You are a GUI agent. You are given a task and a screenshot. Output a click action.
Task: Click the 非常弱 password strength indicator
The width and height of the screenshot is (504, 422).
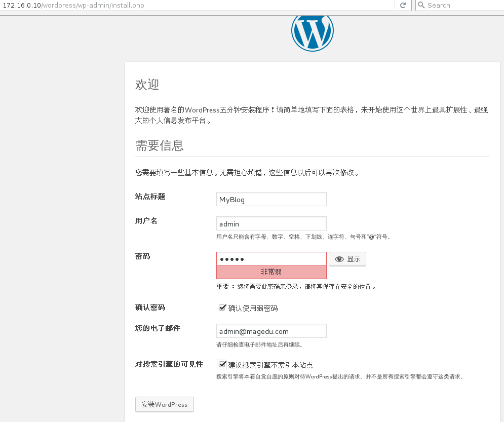[x=272, y=272]
